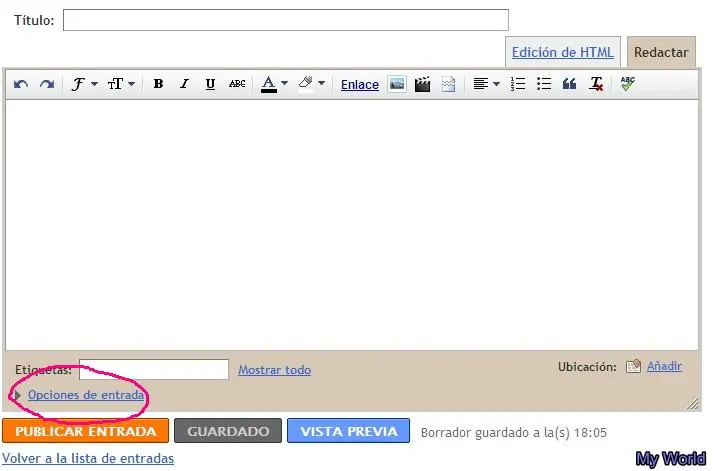Insert a video using the clapperboard icon

(x=422, y=84)
